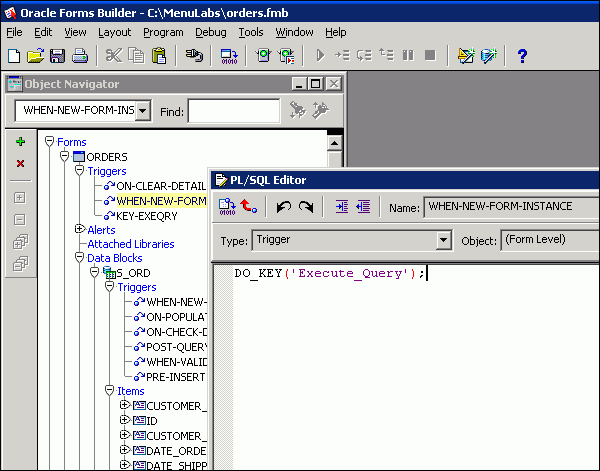Click the DO_KEY code line in editor
Viewport: 600px width, 471px height.
click(330, 274)
